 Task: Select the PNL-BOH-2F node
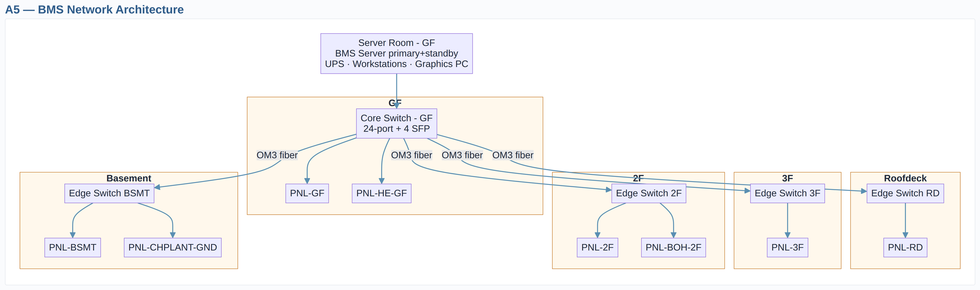[x=673, y=248]
